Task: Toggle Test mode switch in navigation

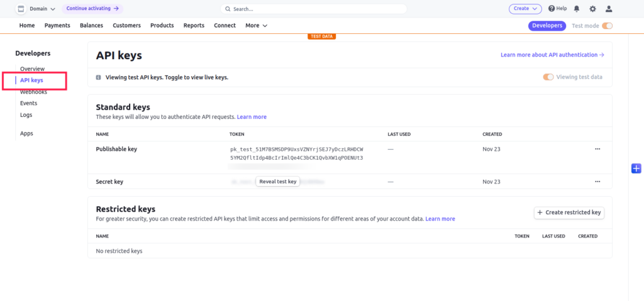Action: [607, 26]
